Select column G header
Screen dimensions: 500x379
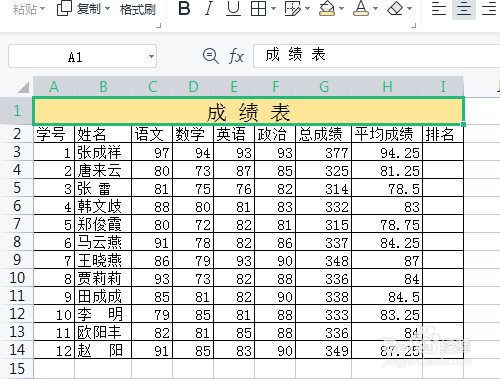[324, 87]
